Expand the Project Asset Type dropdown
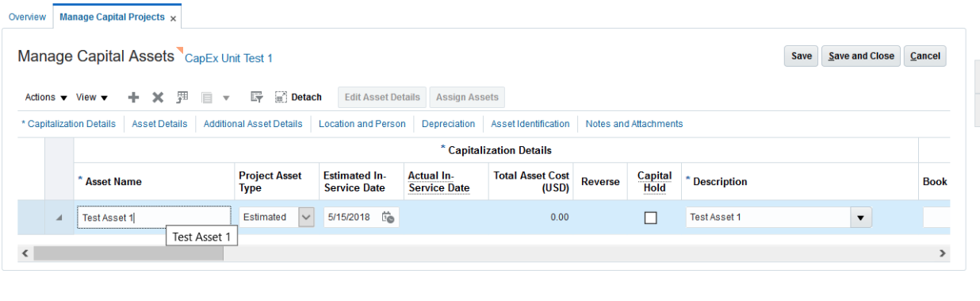The image size is (980, 301). [306, 217]
